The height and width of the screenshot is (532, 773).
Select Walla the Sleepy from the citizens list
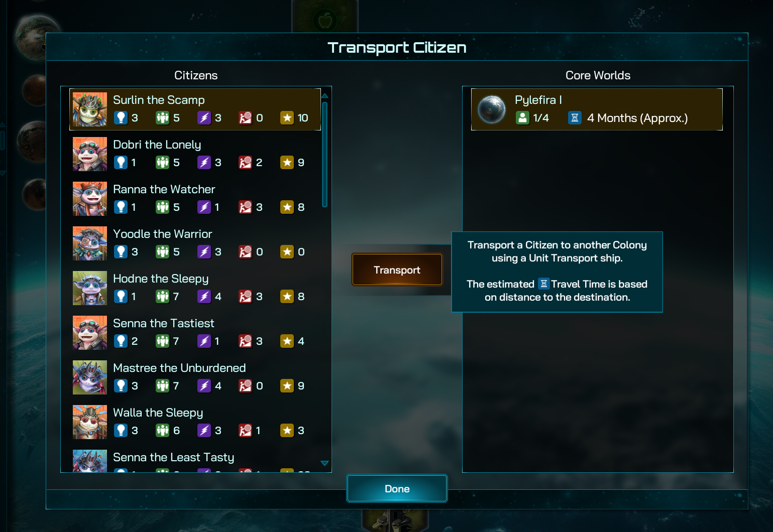pyautogui.click(x=158, y=413)
